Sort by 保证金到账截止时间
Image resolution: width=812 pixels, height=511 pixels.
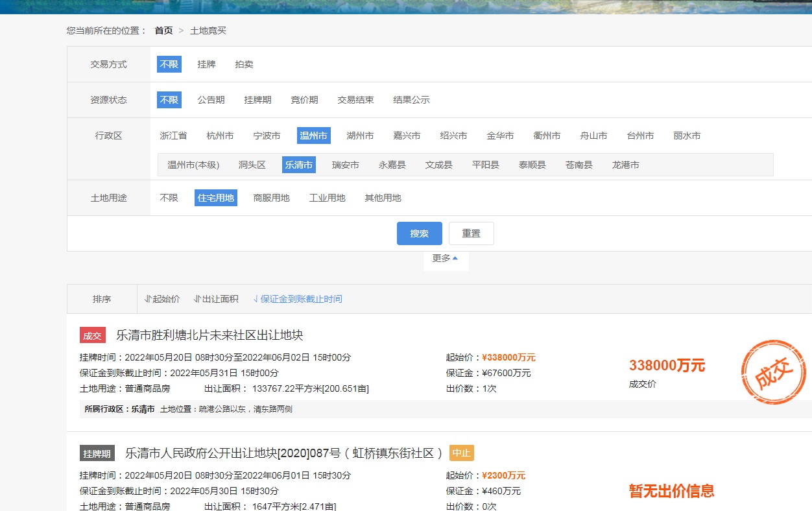click(298, 299)
